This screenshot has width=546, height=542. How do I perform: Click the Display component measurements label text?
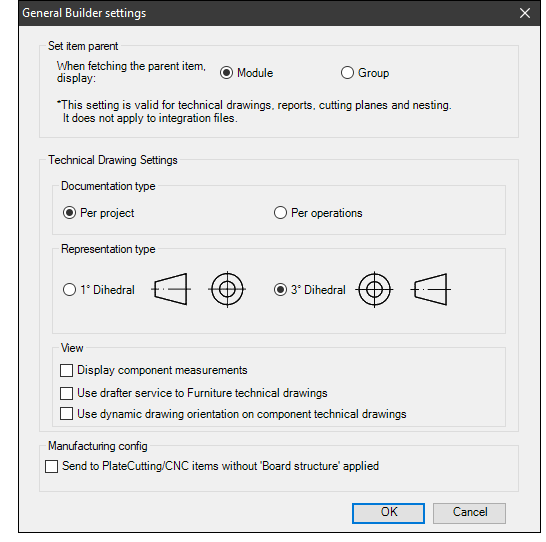(x=162, y=370)
